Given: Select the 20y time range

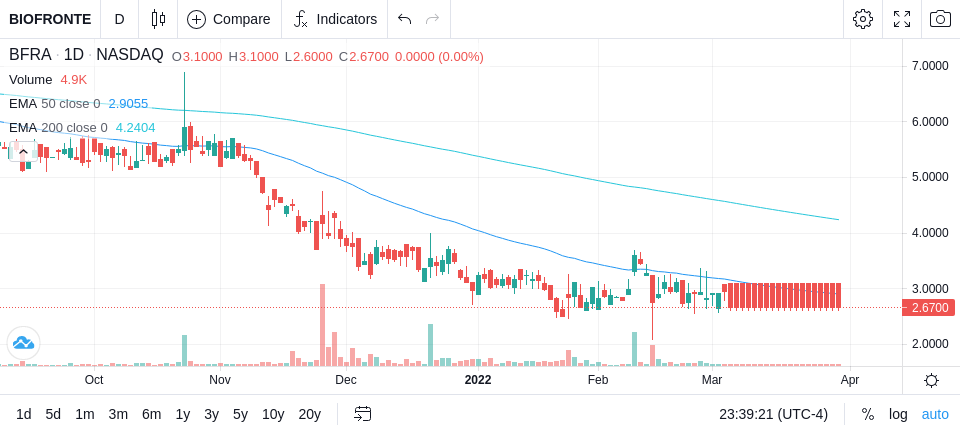Looking at the screenshot, I should (x=309, y=415).
